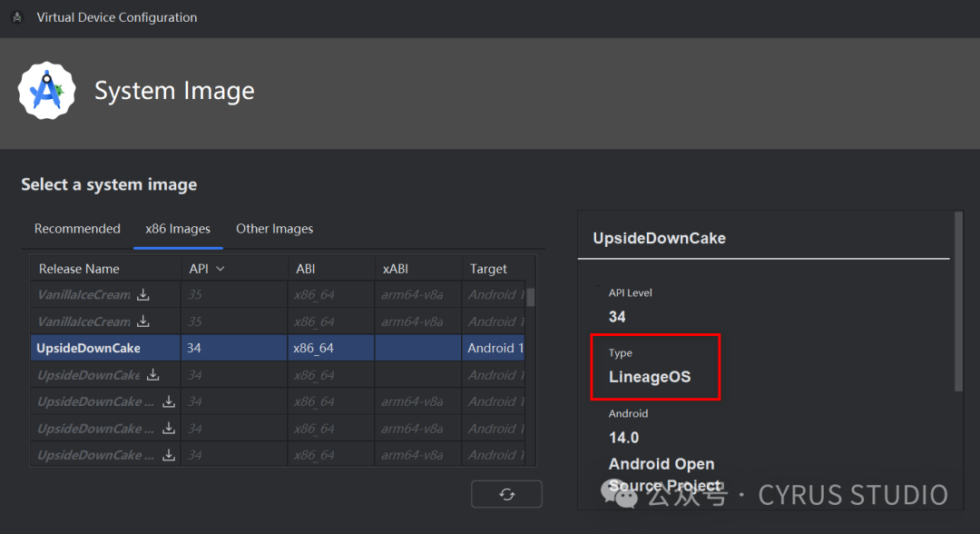Click the Android 14.0 version value

click(x=623, y=438)
